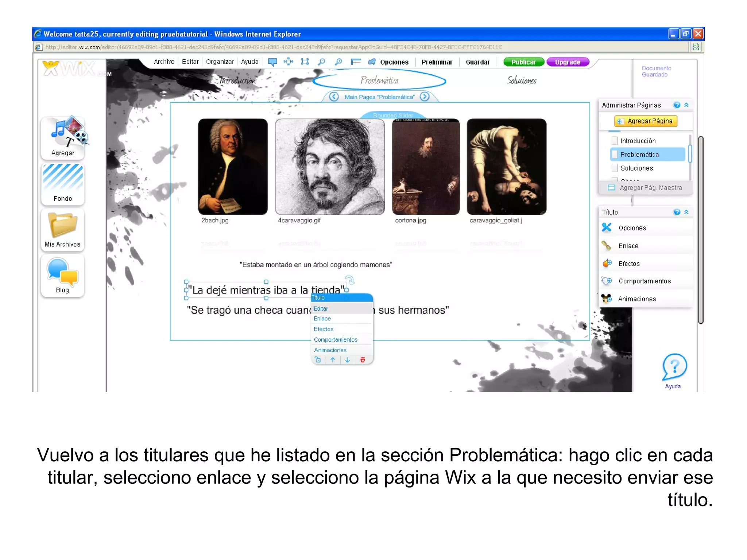Click the purple Upgrade button
The height and width of the screenshot is (560, 747).
568,62
